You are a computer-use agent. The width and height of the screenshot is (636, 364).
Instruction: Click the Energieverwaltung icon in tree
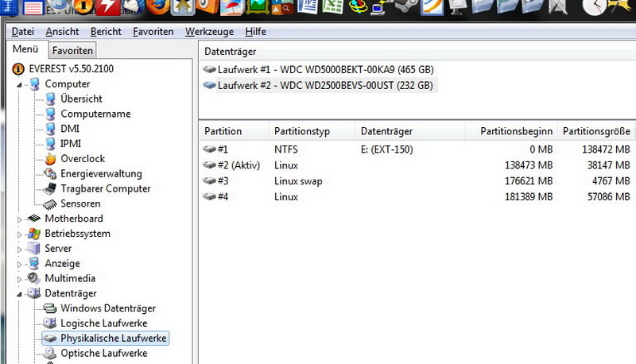(x=51, y=174)
